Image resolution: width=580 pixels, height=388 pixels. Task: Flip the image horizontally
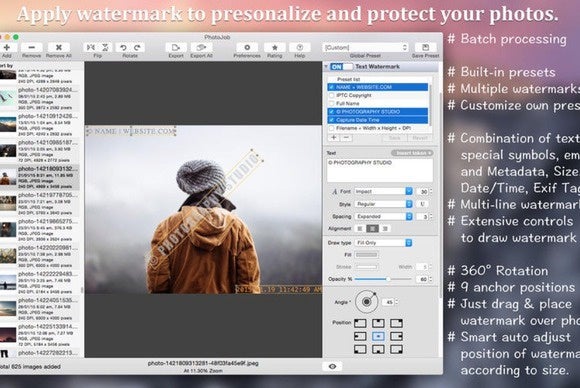91,47
